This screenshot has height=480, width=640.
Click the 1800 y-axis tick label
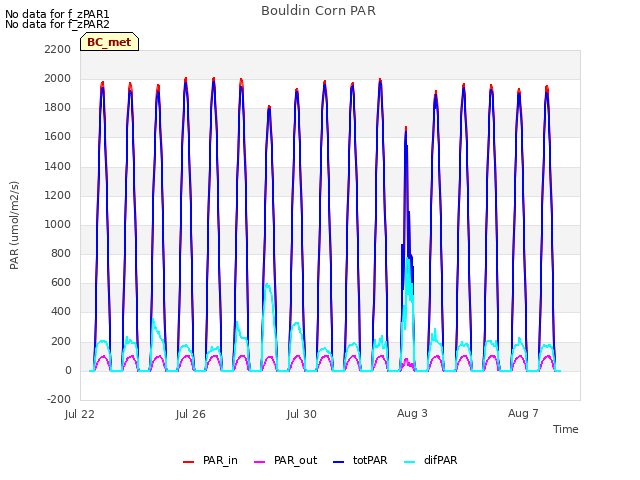click(58, 108)
